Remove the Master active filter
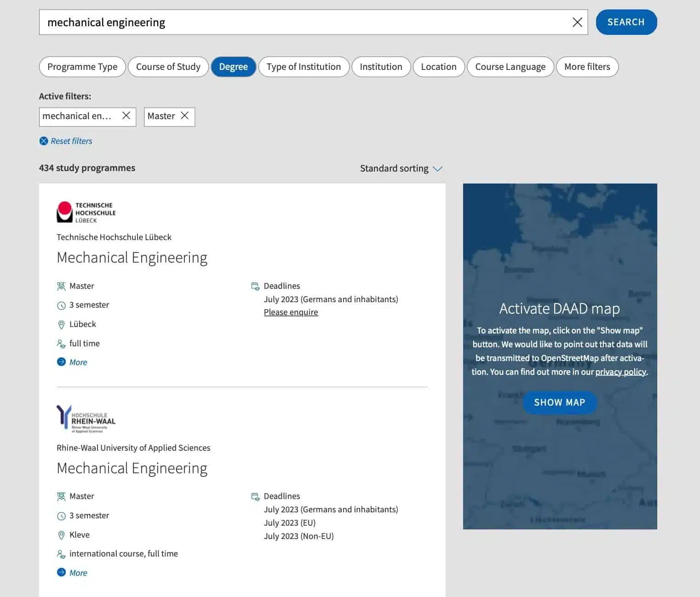This screenshot has width=700, height=597. 185,116
